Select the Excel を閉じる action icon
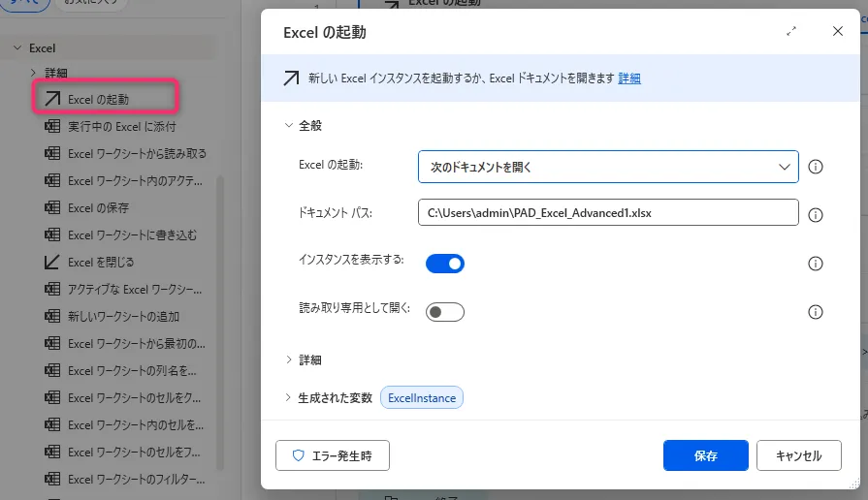 click(52, 262)
